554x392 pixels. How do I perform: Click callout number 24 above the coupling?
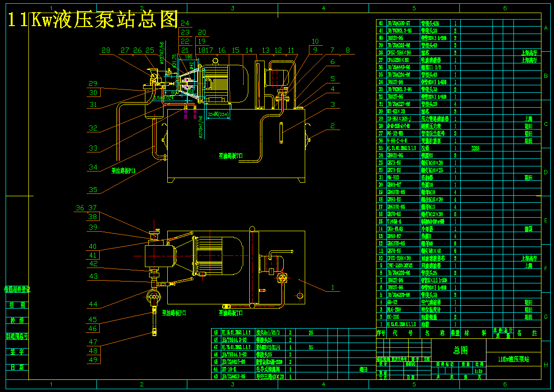tap(185, 23)
